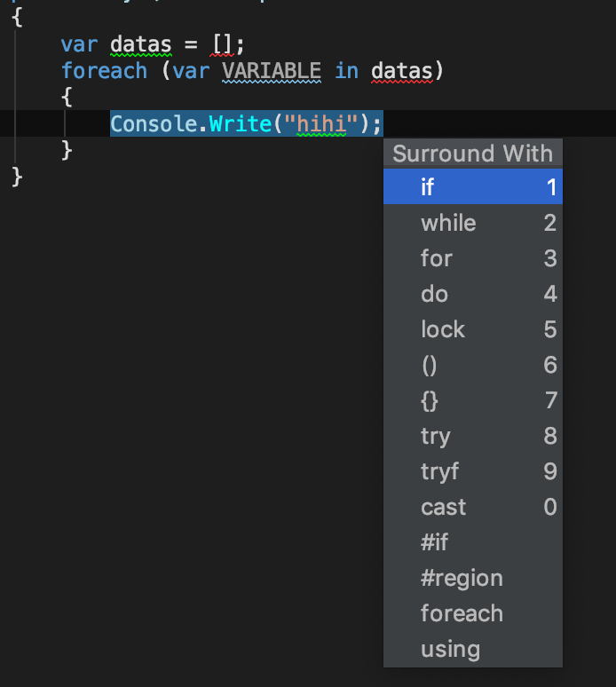This screenshot has width=616, height=687.
Task: Click the 'Surround With' popup header
Action: (x=472, y=154)
